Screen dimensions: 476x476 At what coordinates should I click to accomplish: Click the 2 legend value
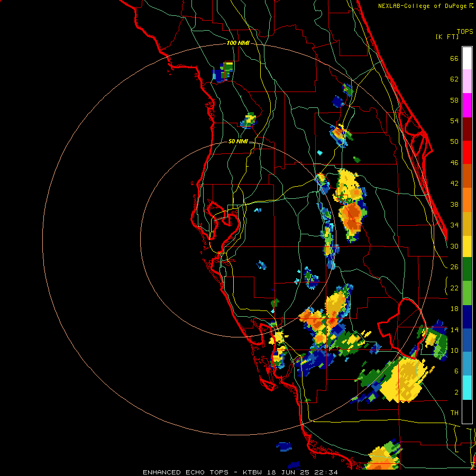pos(456,392)
